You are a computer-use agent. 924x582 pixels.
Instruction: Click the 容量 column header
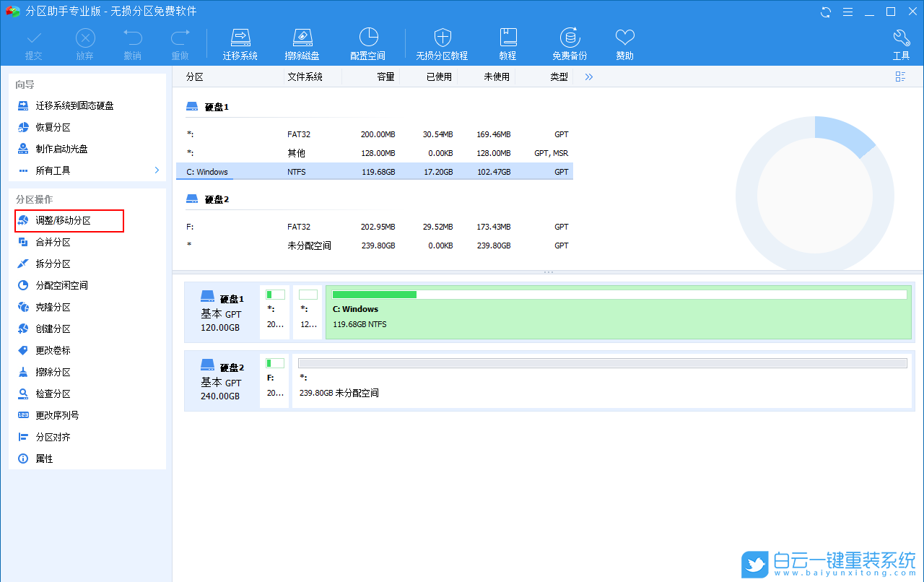[385, 77]
